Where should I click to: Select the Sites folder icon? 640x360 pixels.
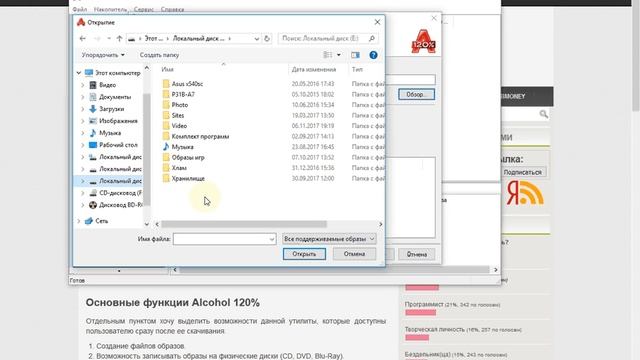[x=166, y=116]
